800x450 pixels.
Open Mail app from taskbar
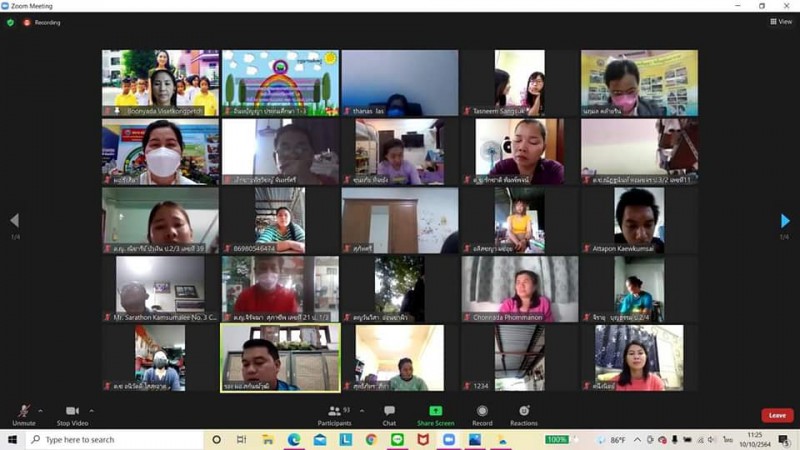pos(320,439)
